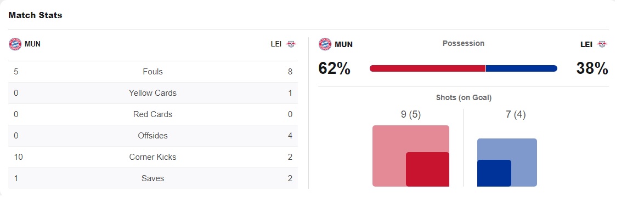Click the red portion of possession bar
Image resolution: width=644 pixels, height=197 pixels.
click(x=427, y=68)
